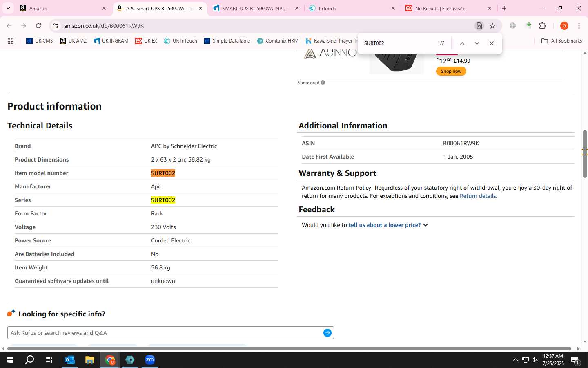Viewport: 588px width, 368px height.
Task: Click the vertical page scrollbar thumb
Action: tap(585, 154)
